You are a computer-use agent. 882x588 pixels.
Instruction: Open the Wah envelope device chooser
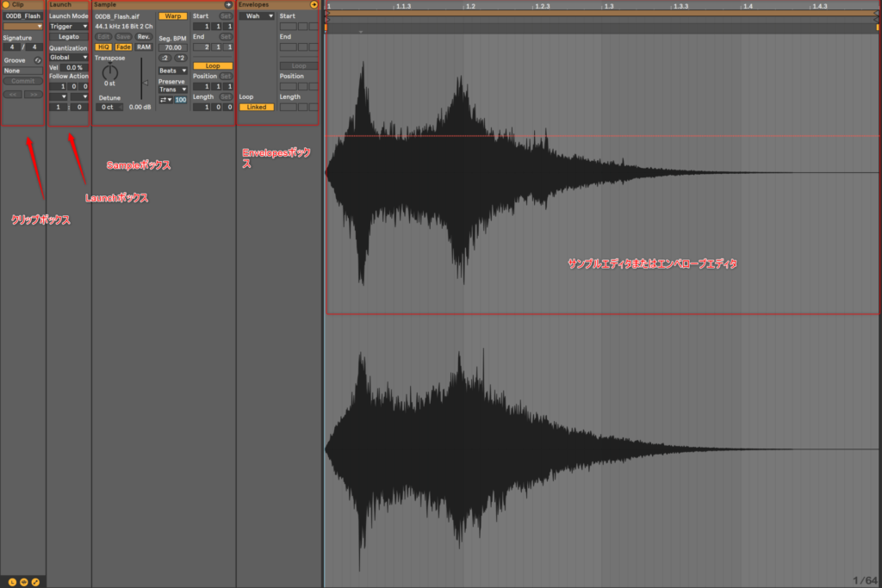tap(257, 16)
